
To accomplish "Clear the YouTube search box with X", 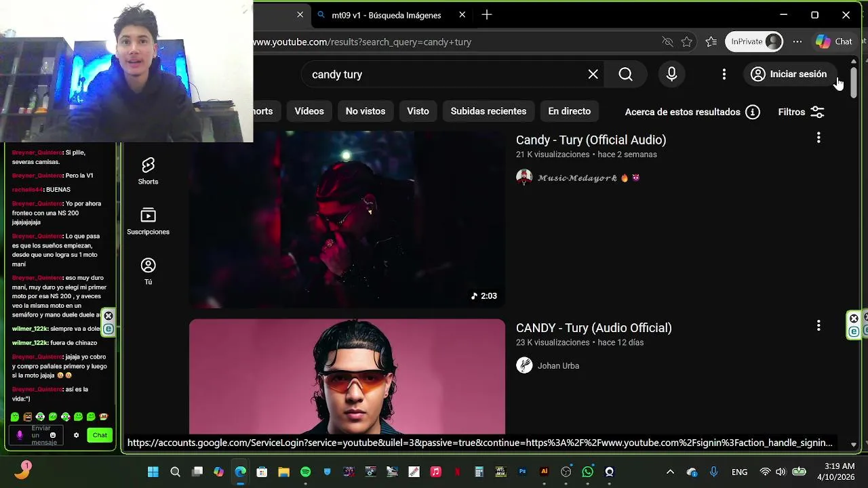I will tap(593, 75).
